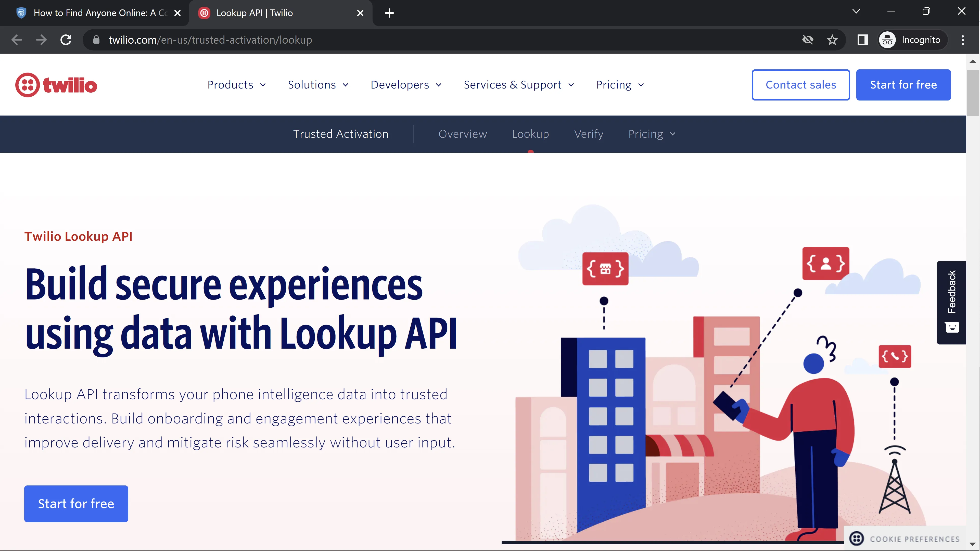Expand the Products dropdown menu
Screen dimensions: 980x551
tap(236, 84)
